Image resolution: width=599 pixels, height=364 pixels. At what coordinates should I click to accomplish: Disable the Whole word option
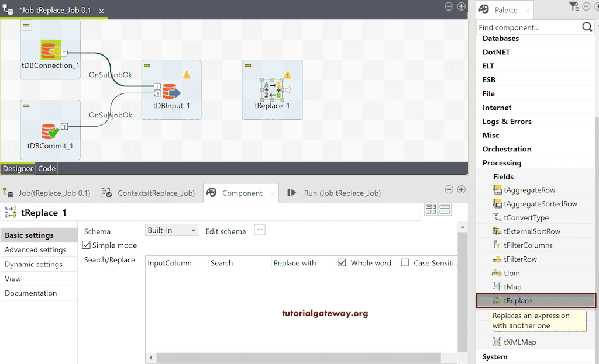click(x=342, y=262)
